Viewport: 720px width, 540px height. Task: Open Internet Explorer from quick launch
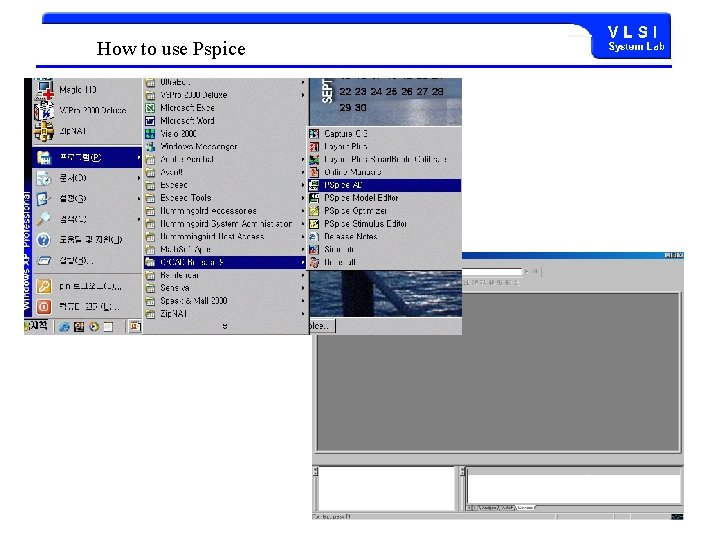64,326
